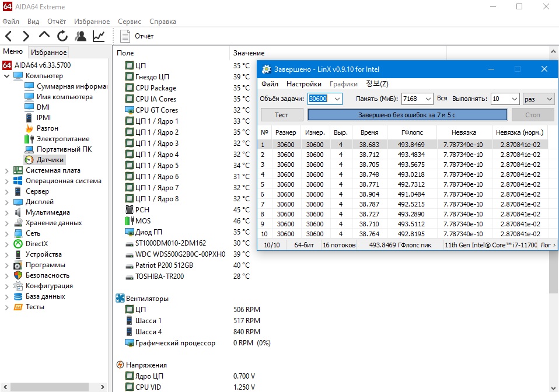Select DirectX in the tree
The height and width of the screenshot is (392, 559).
pos(36,244)
